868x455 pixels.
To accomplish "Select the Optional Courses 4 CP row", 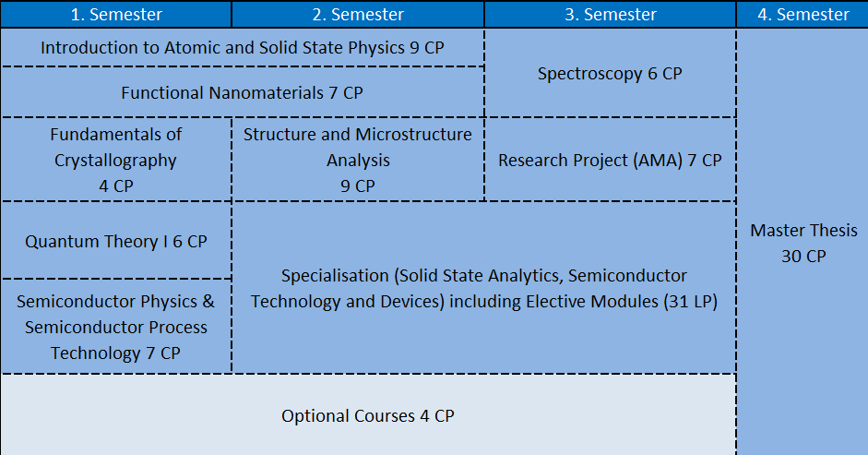I will point(368,415).
